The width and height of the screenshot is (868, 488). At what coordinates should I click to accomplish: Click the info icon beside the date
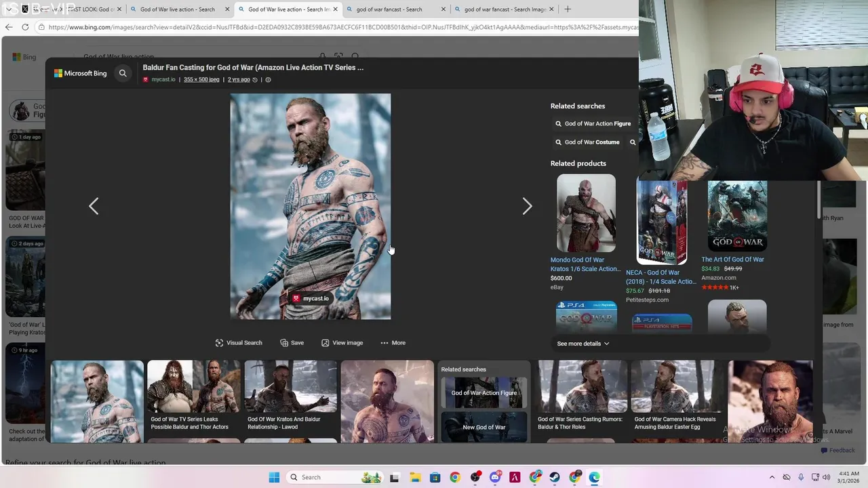pos(268,79)
